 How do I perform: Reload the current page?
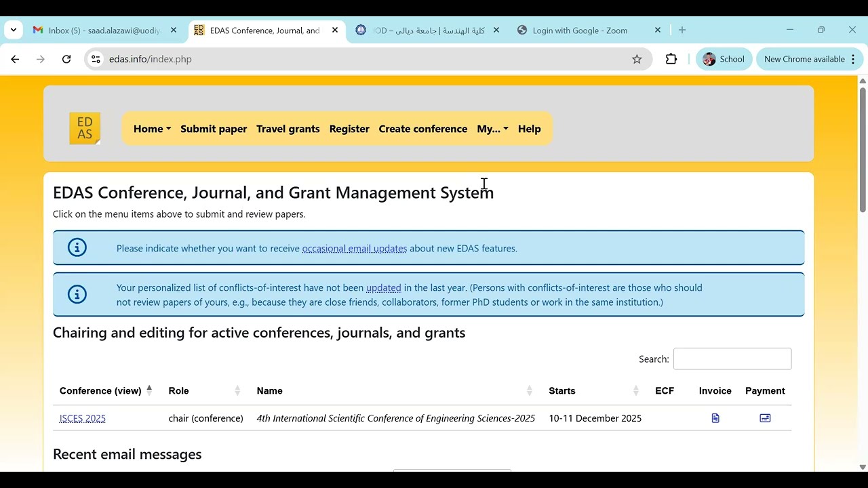click(66, 59)
